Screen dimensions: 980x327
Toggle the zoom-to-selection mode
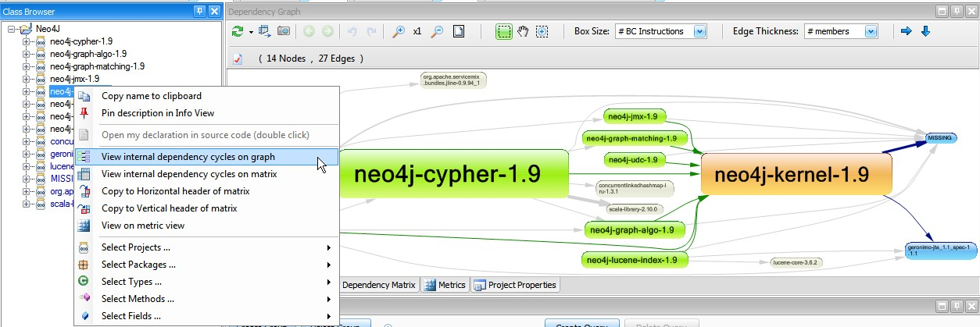point(542,31)
